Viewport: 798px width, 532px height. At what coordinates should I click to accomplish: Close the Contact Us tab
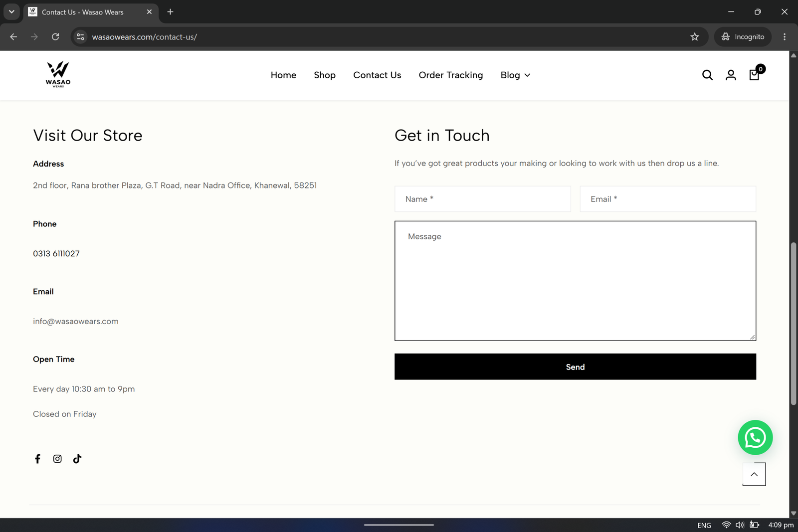[x=149, y=12]
